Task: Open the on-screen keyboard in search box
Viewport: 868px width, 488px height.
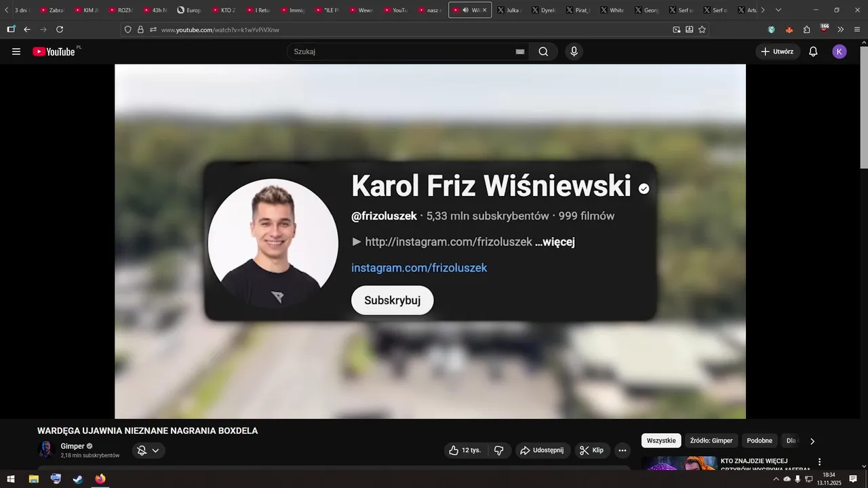Action: 520,52
